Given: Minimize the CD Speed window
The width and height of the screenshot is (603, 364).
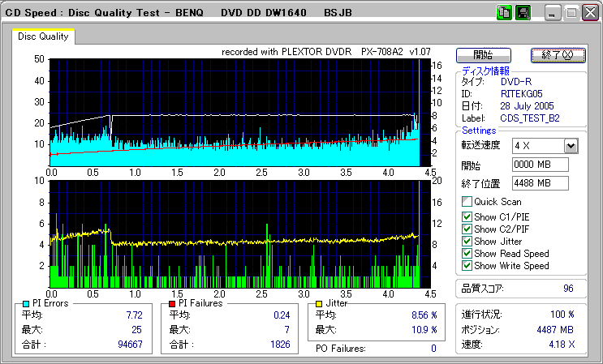Looking at the screenshot, I should [553, 13].
